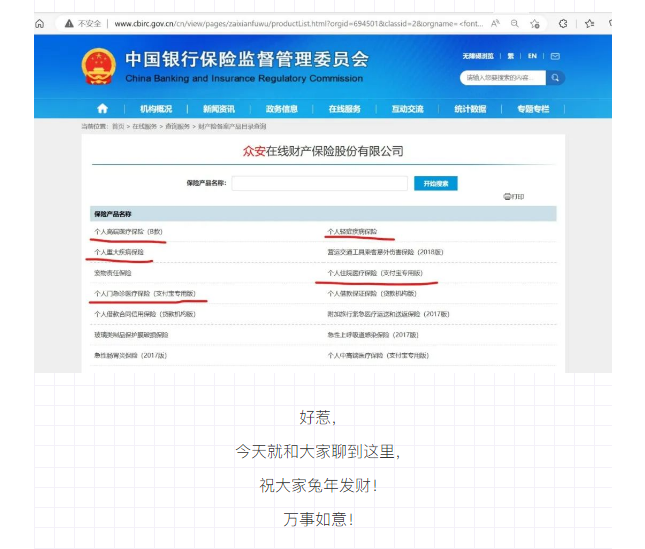Open the 互动交流 menu
645x549 pixels.
408,109
